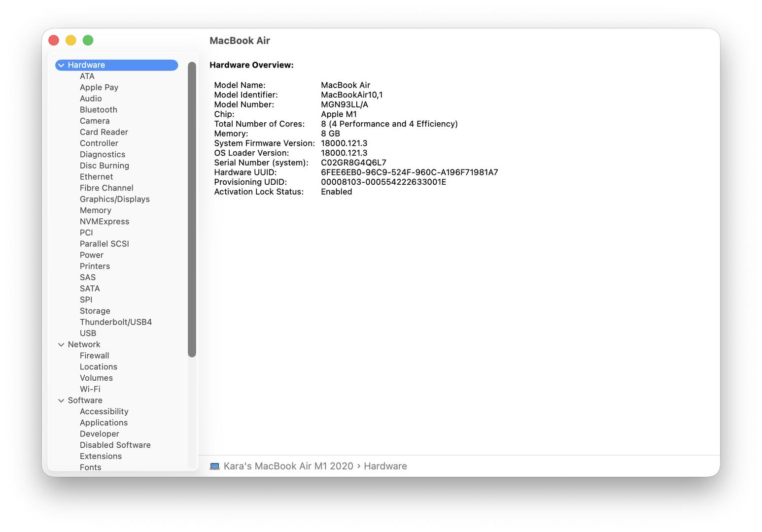Open the Accessibility software entry
This screenshot has width=762, height=532.
click(x=104, y=411)
